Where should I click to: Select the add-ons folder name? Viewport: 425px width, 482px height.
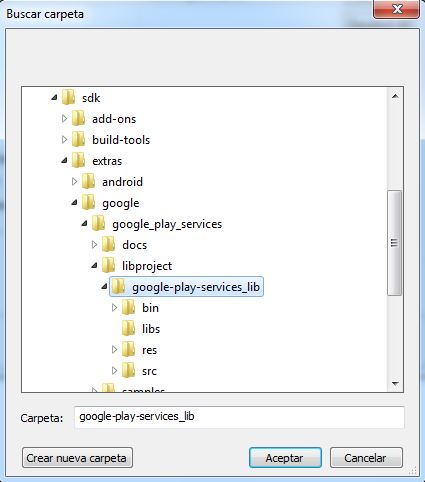tap(114, 119)
